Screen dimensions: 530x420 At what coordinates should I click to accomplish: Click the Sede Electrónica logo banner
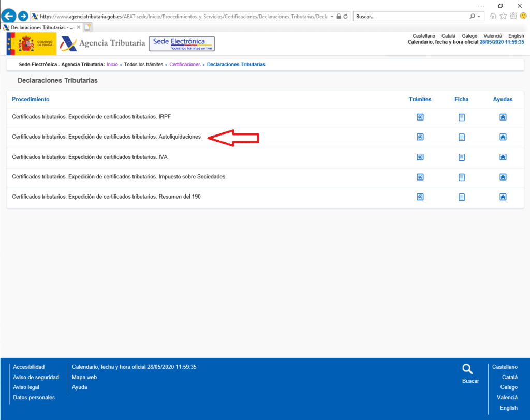(x=181, y=43)
